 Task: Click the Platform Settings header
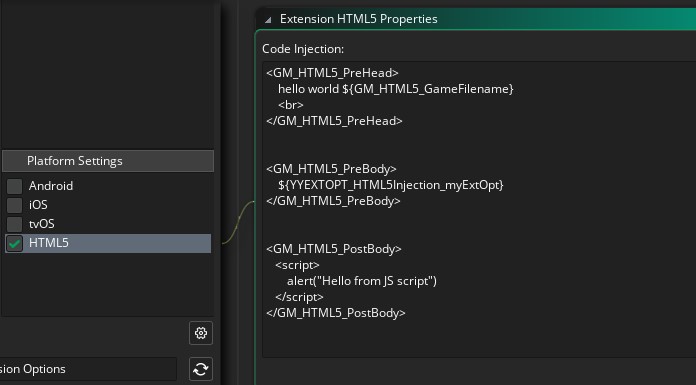pos(108,161)
